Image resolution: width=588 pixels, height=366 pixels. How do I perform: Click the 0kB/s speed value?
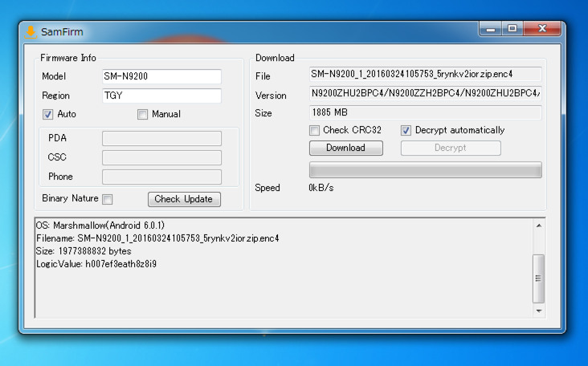[321, 188]
